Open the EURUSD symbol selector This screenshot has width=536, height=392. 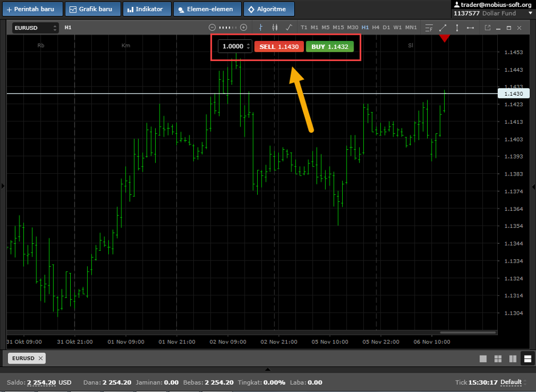tap(35, 28)
